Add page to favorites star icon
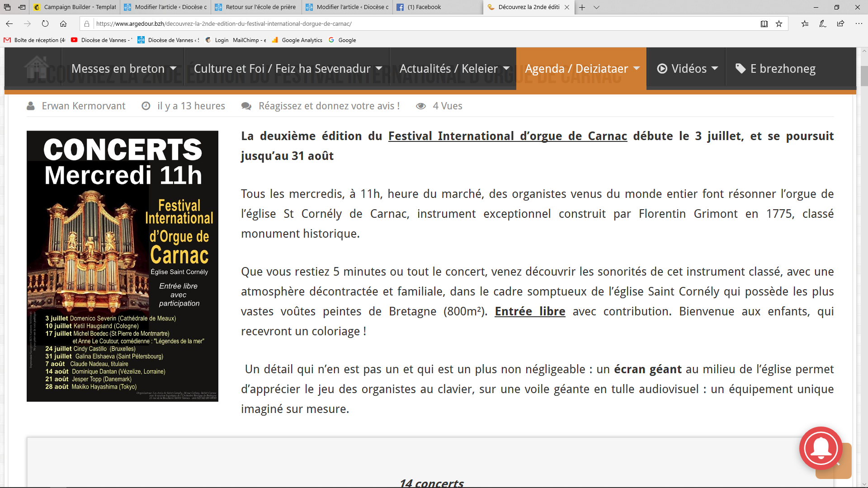The height and width of the screenshot is (488, 868). (x=779, y=24)
